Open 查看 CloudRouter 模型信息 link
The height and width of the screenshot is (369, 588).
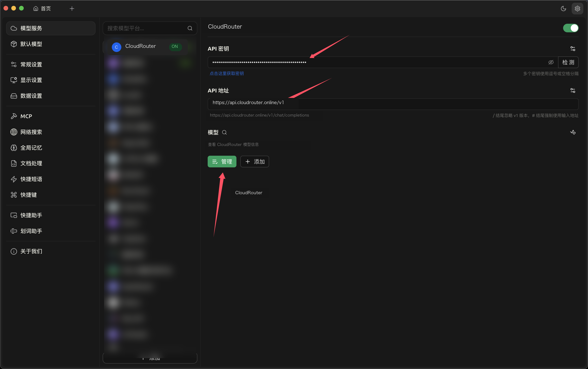233,144
